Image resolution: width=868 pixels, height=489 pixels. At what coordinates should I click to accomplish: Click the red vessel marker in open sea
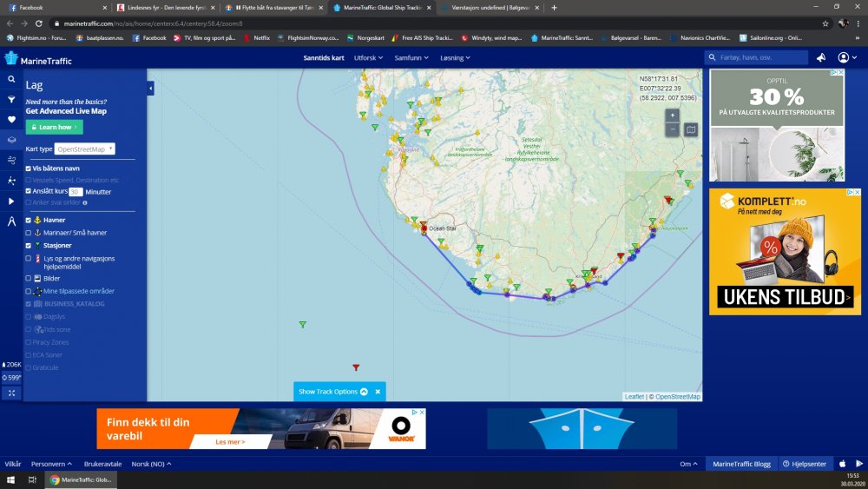[x=356, y=367]
